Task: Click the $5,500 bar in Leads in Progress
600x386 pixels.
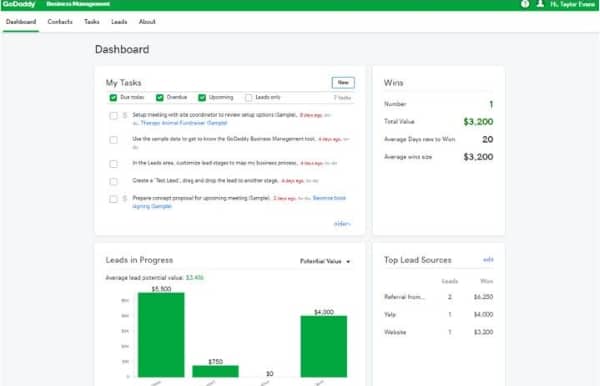Action: pyautogui.click(x=161, y=335)
